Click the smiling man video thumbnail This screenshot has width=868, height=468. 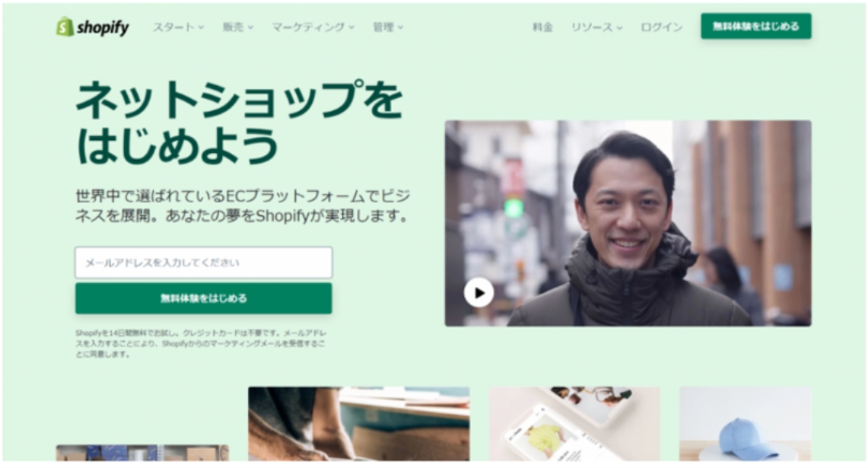[x=628, y=223]
